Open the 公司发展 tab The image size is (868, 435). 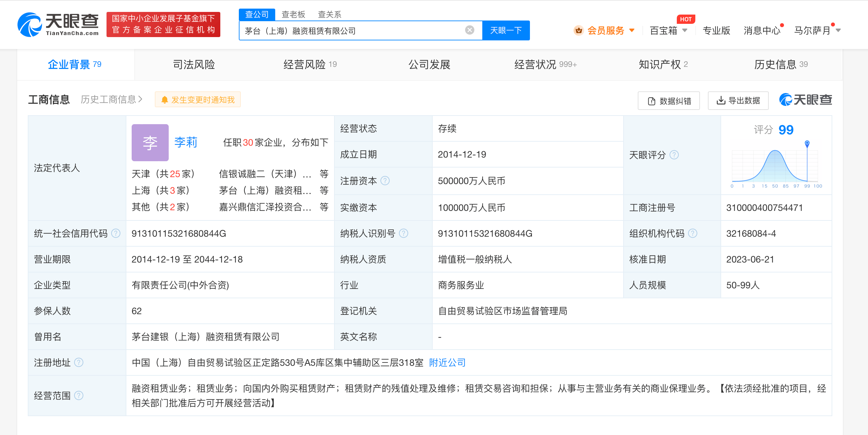[x=429, y=65]
